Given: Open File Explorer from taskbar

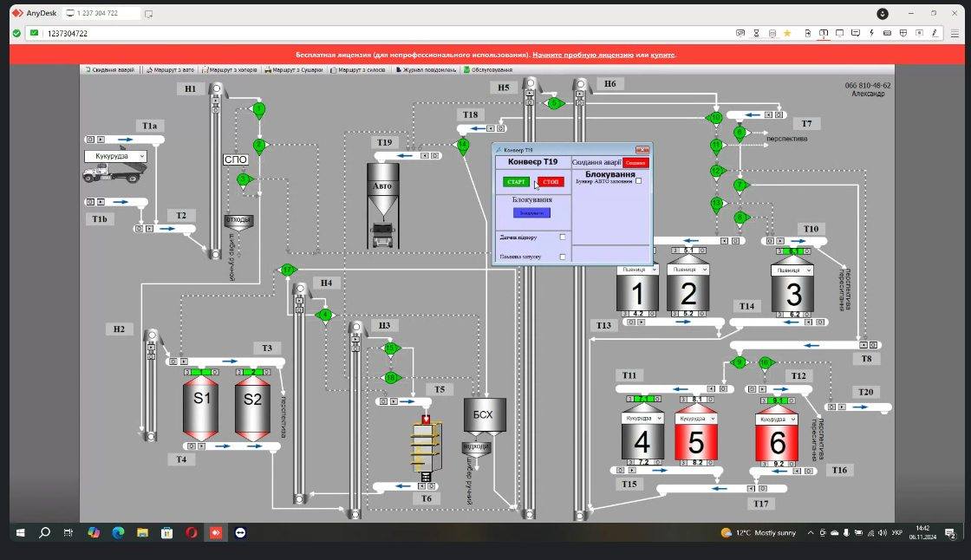Looking at the screenshot, I should (x=142, y=533).
